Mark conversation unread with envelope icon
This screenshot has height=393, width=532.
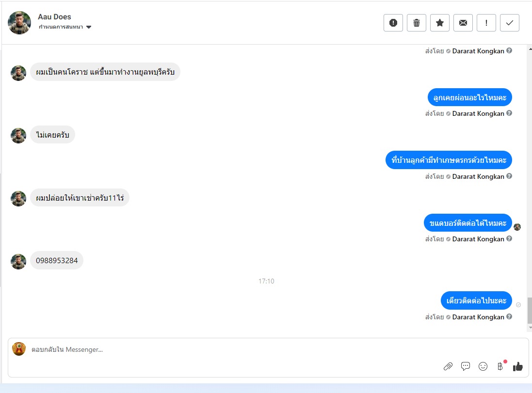pos(463,23)
